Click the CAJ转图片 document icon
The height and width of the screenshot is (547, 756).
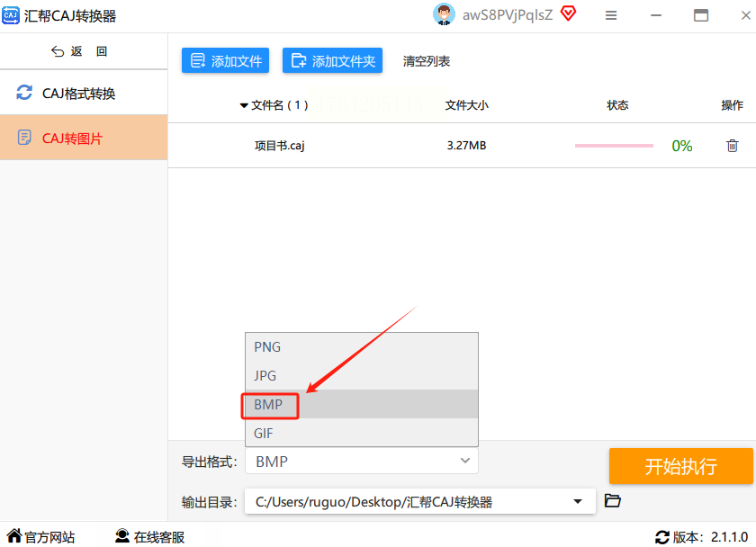(24, 138)
